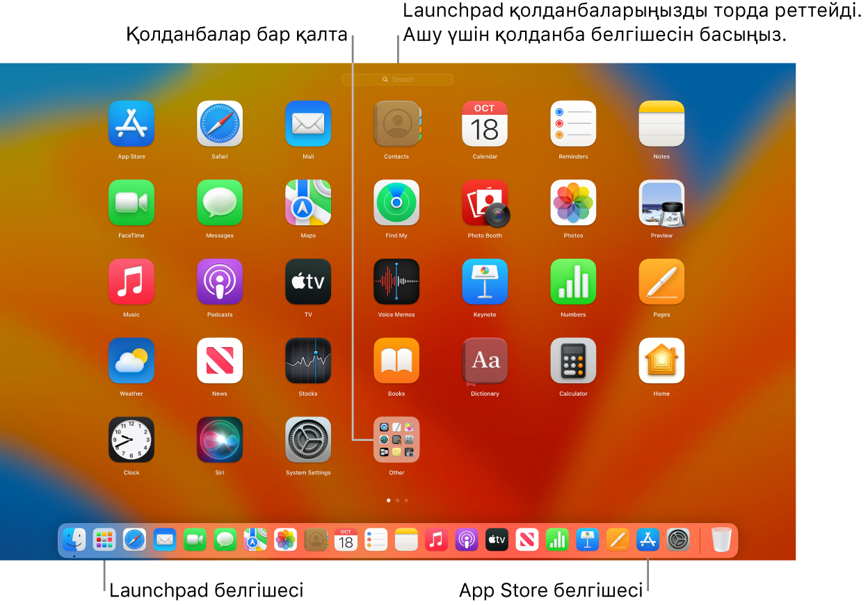Open News from the Dock
This screenshot has width=868, height=605.
(527, 540)
